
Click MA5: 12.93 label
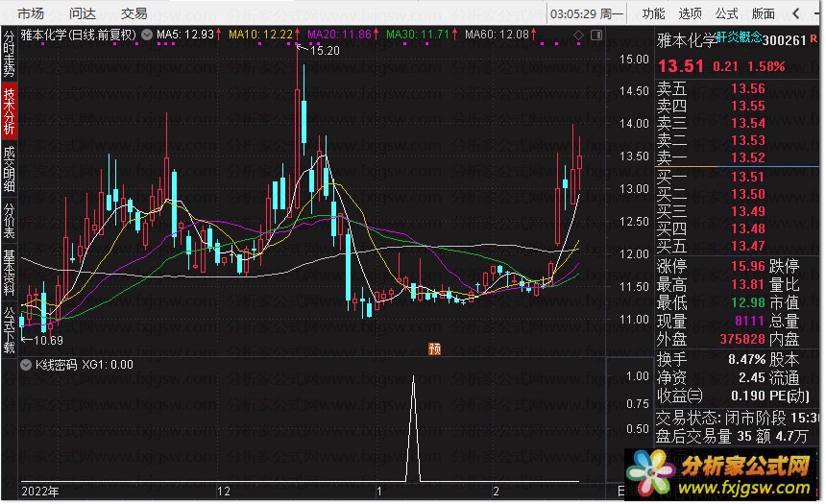pyautogui.click(x=185, y=35)
